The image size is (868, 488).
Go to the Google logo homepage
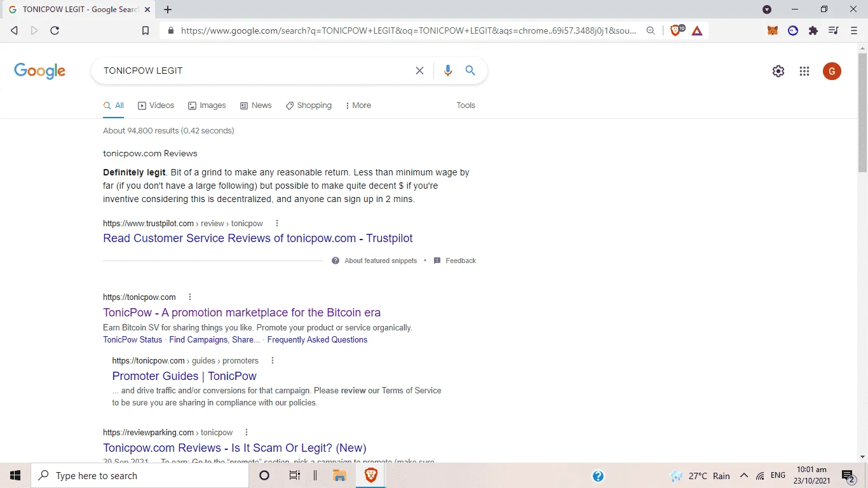click(x=40, y=71)
